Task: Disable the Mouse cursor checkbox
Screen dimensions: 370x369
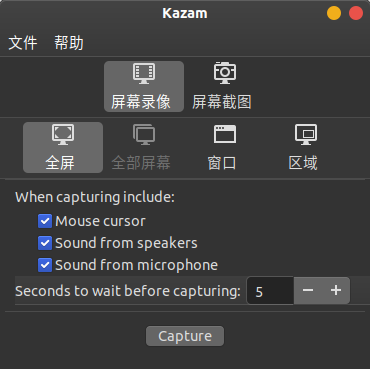Action: pyautogui.click(x=45, y=221)
